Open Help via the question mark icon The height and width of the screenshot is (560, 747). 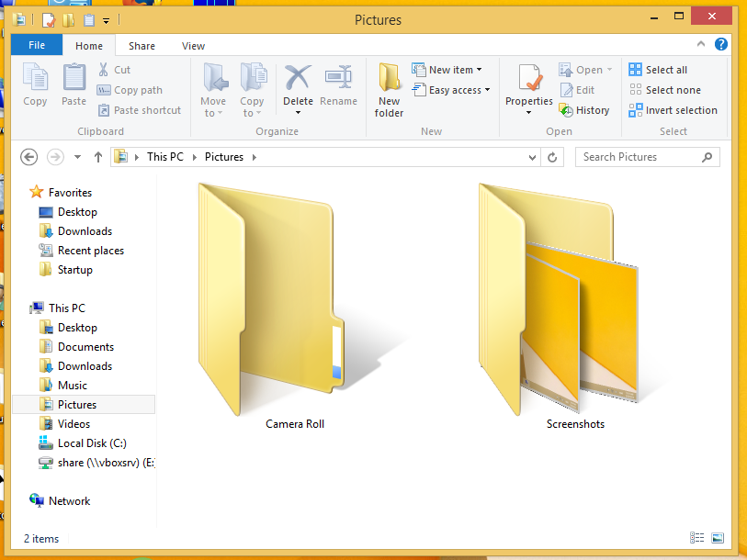tap(721, 44)
